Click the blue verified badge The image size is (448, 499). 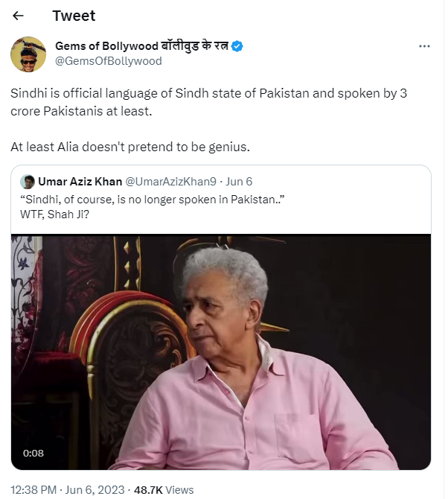(237, 46)
